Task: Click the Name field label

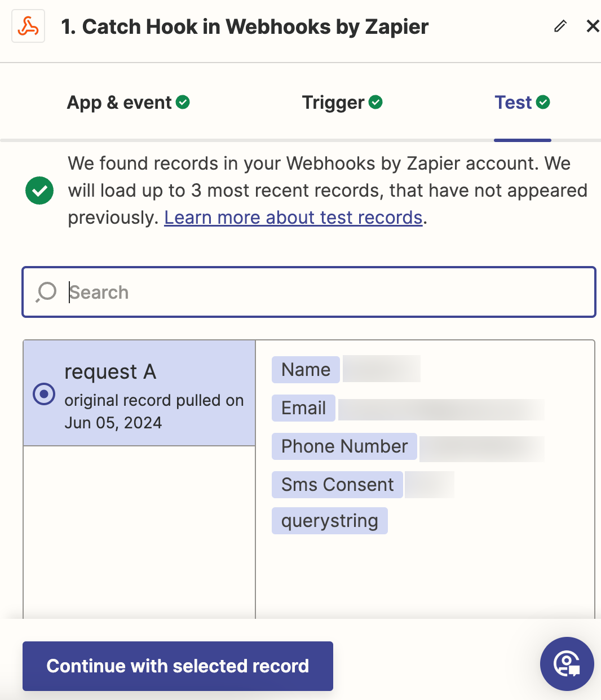Action: point(306,370)
